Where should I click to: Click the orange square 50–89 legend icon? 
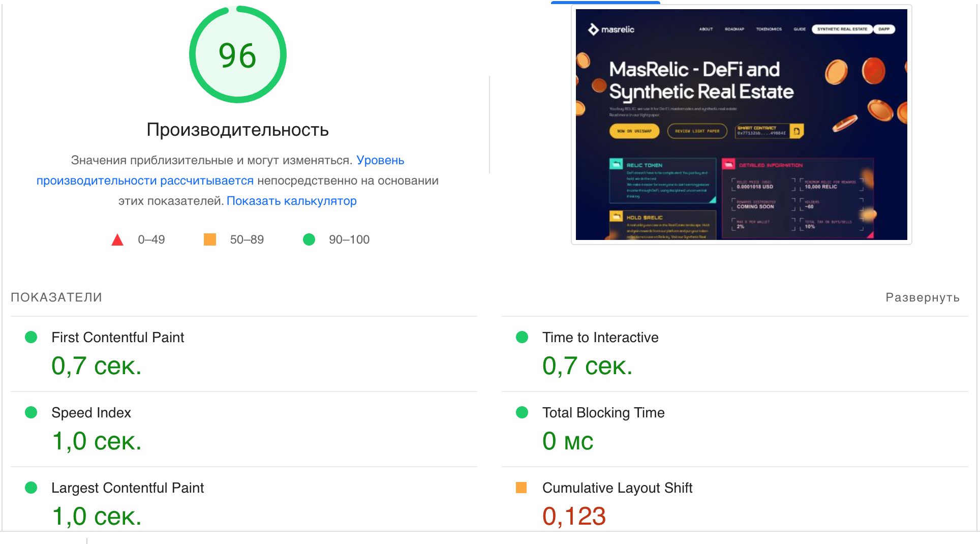coord(210,239)
